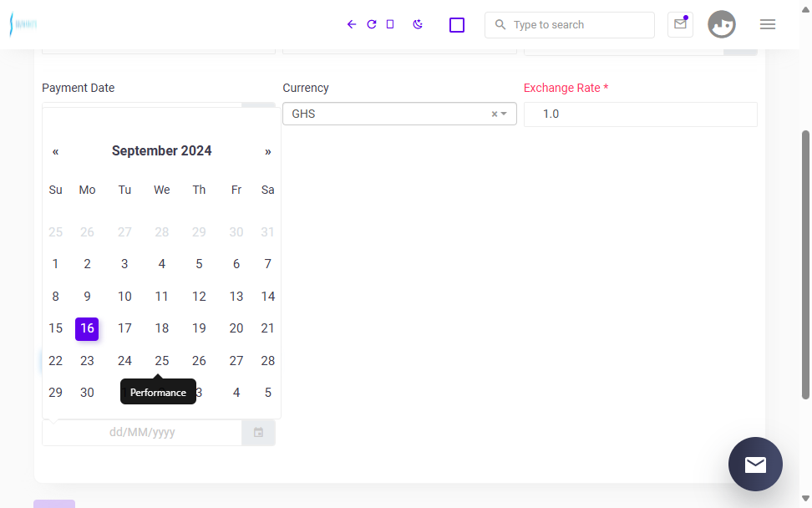Click the app logo
Image resolution: width=812 pixels, height=508 pixels.
point(23,24)
